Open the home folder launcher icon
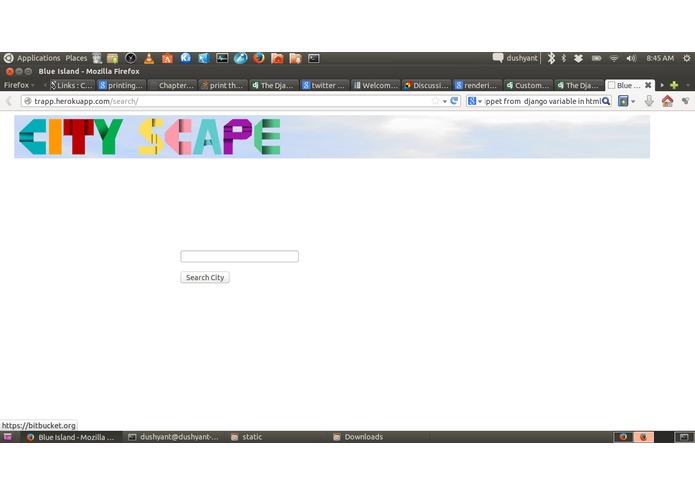Viewport: 695px width, 494px height. coord(277,58)
